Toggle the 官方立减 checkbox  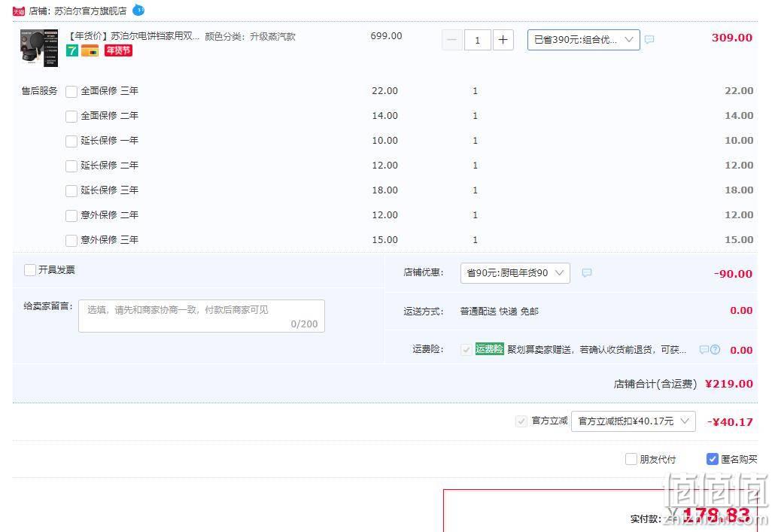pos(521,421)
